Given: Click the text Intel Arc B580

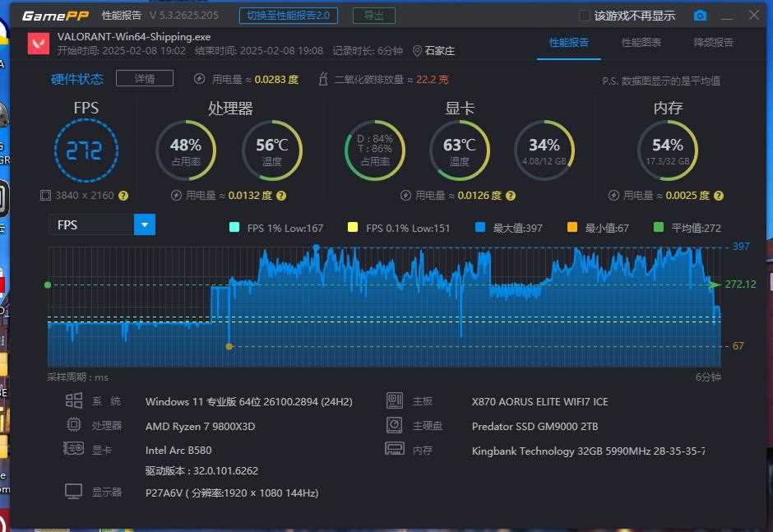Looking at the screenshot, I should [x=178, y=450].
